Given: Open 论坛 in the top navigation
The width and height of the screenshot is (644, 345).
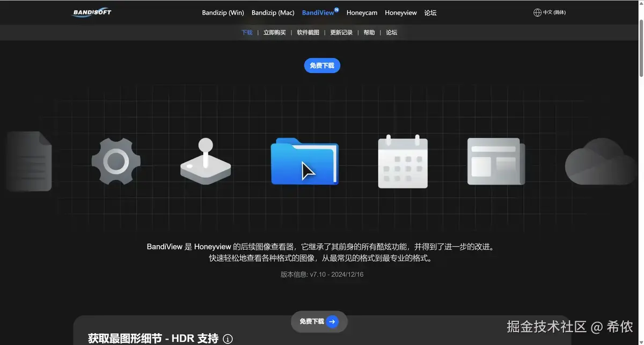Looking at the screenshot, I should [x=430, y=13].
